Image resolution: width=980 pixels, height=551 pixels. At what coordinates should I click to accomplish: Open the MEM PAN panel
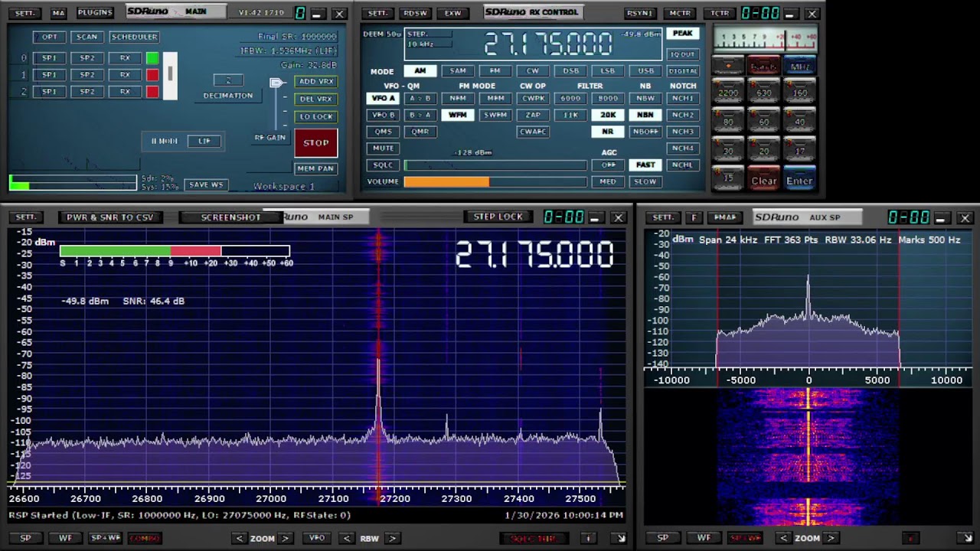pyautogui.click(x=315, y=168)
